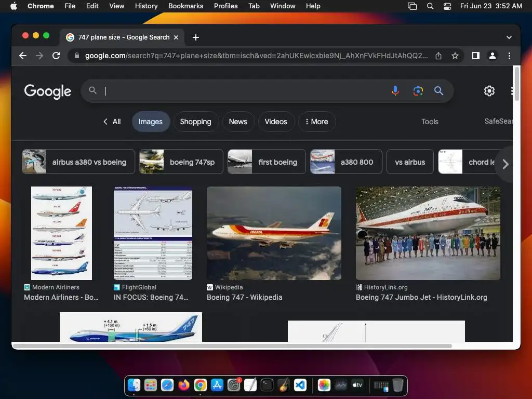
Task: Open Terminal from the dock
Action: [267, 385]
